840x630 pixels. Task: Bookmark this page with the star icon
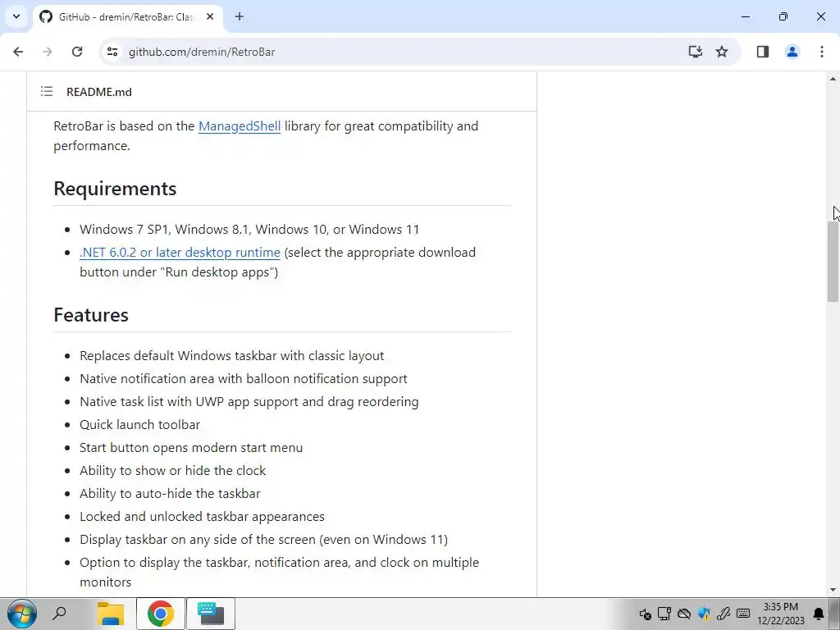(722, 52)
